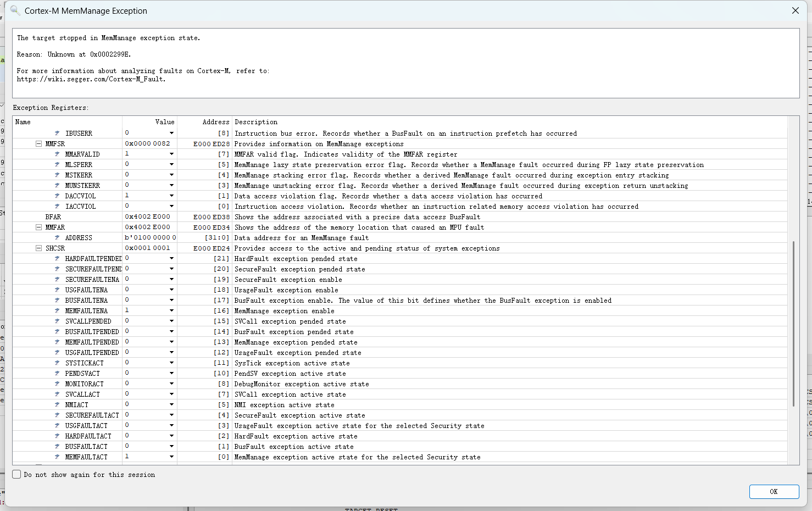Open the MEMFAULTENA value dropdown
Image resolution: width=812 pixels, height=511 pixels.
click(171, 310)
